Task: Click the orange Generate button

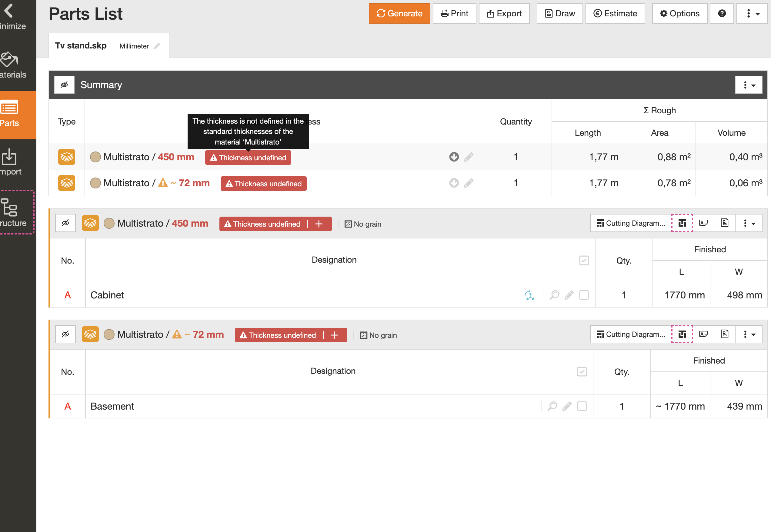Action: pos(399,13)
